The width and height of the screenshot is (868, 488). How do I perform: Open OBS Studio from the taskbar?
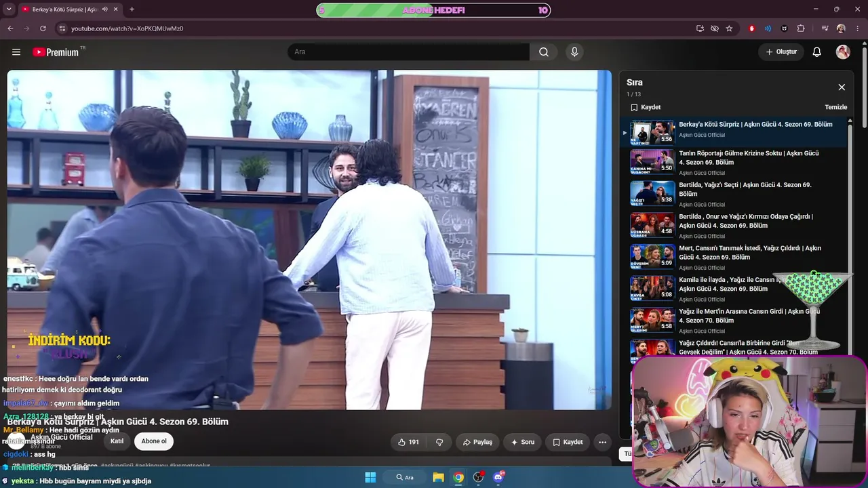pos(478,477)
